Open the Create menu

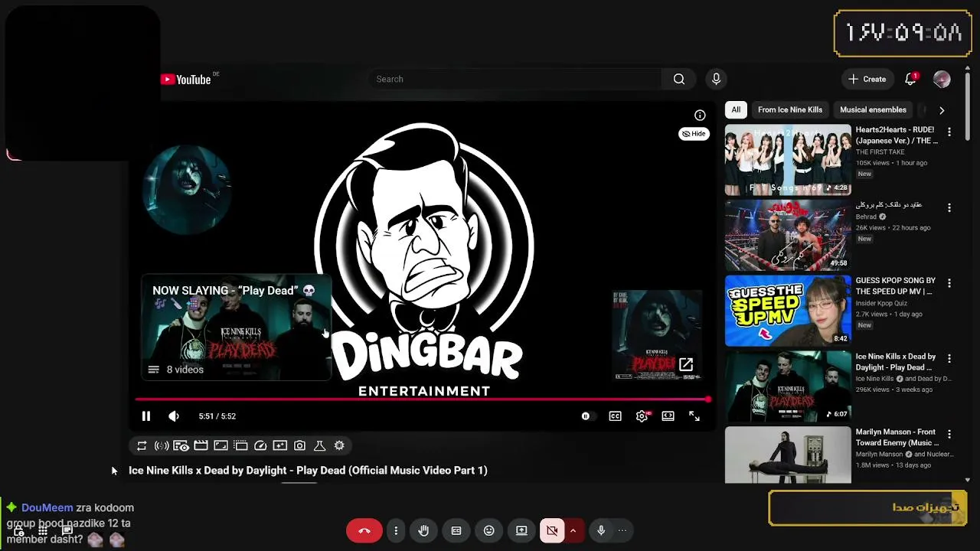pyautogui.click(x=867, y=79)
